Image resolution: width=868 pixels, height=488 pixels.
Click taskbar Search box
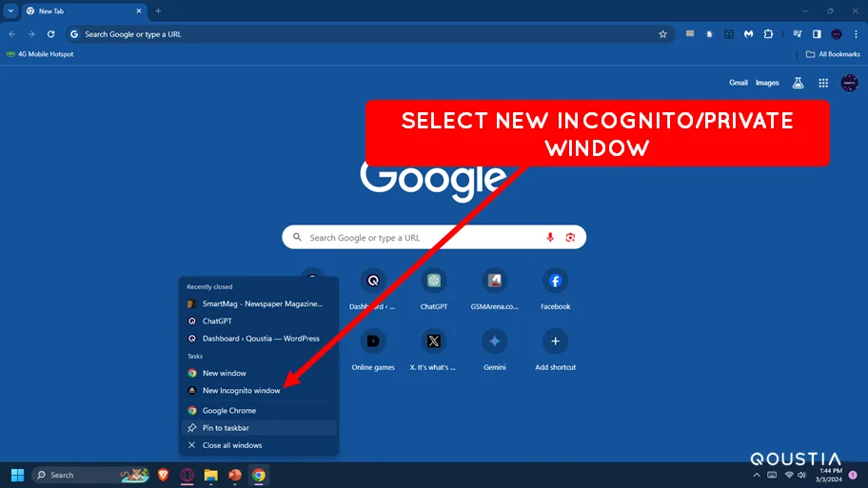coord(91,475)
